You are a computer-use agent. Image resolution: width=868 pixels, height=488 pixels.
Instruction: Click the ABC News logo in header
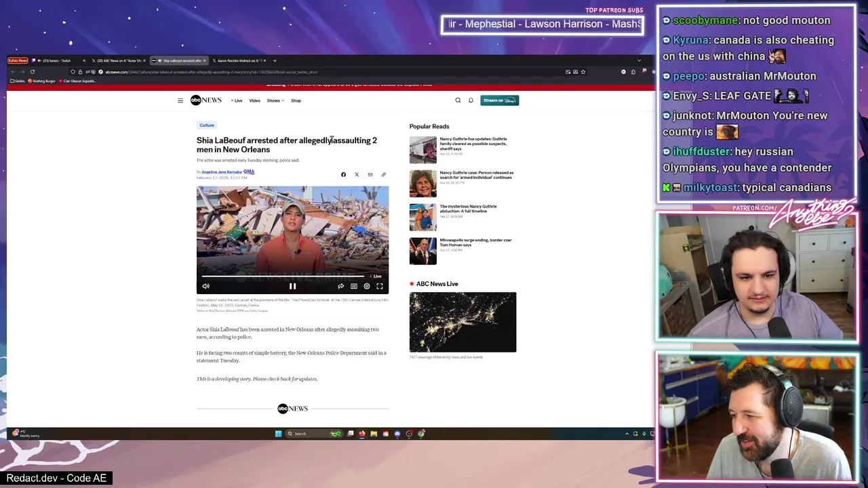coord(205,100)
